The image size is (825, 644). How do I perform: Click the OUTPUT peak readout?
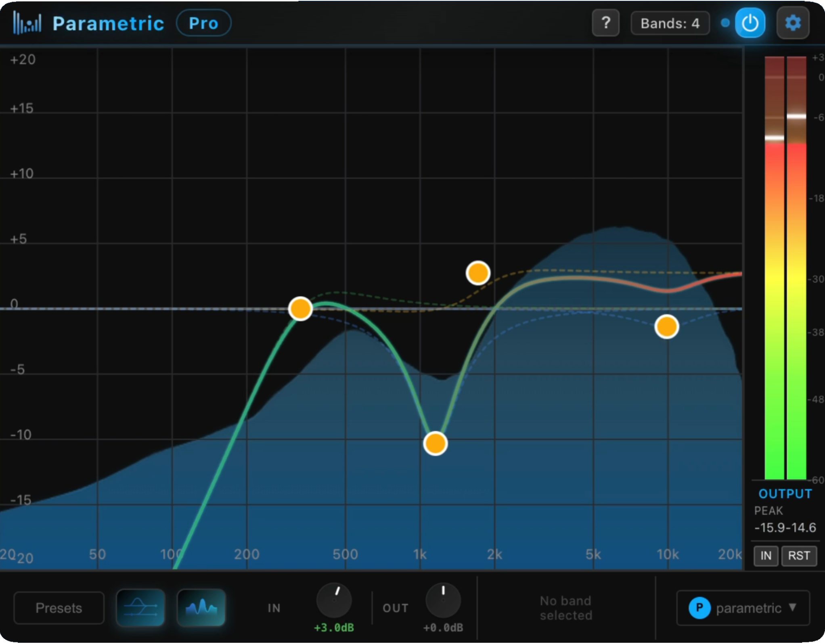point(785,493)
